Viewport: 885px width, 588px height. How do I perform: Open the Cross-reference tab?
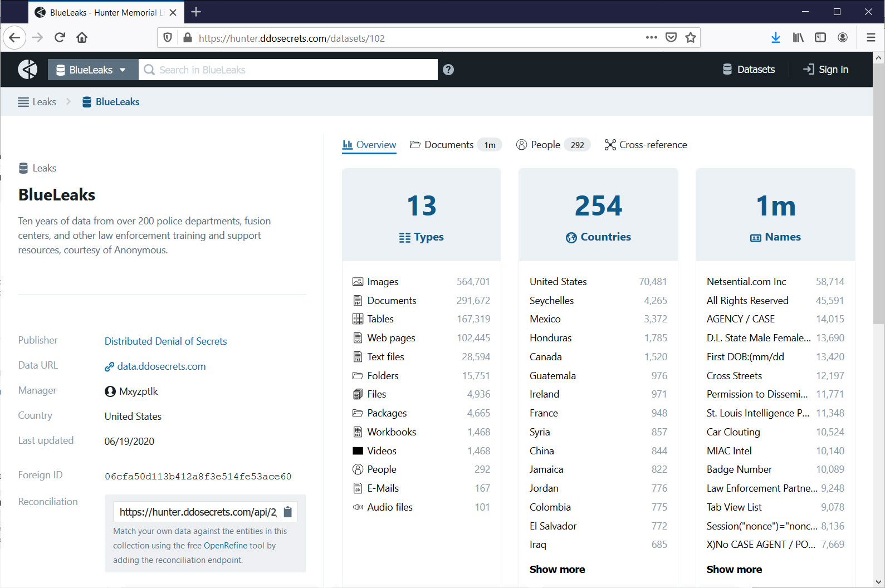tap(646, 145)
